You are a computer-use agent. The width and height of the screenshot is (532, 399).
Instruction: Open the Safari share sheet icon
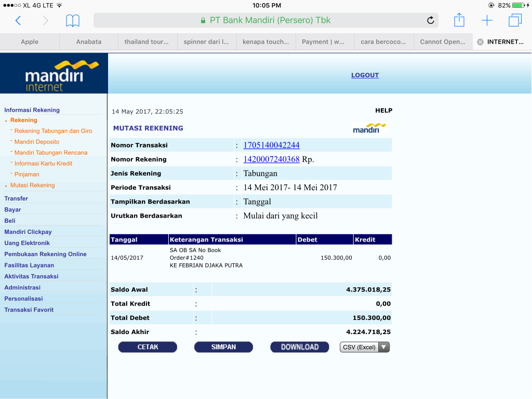pos(459,20)
